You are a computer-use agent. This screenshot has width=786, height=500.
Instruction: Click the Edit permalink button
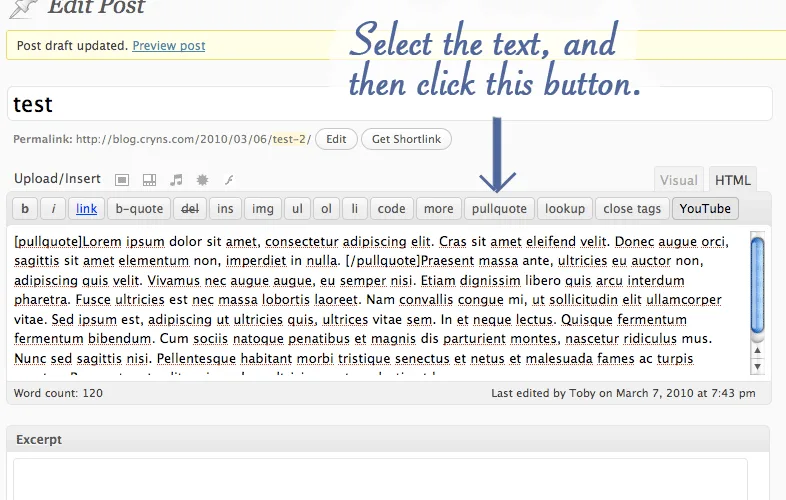(336, 139)
